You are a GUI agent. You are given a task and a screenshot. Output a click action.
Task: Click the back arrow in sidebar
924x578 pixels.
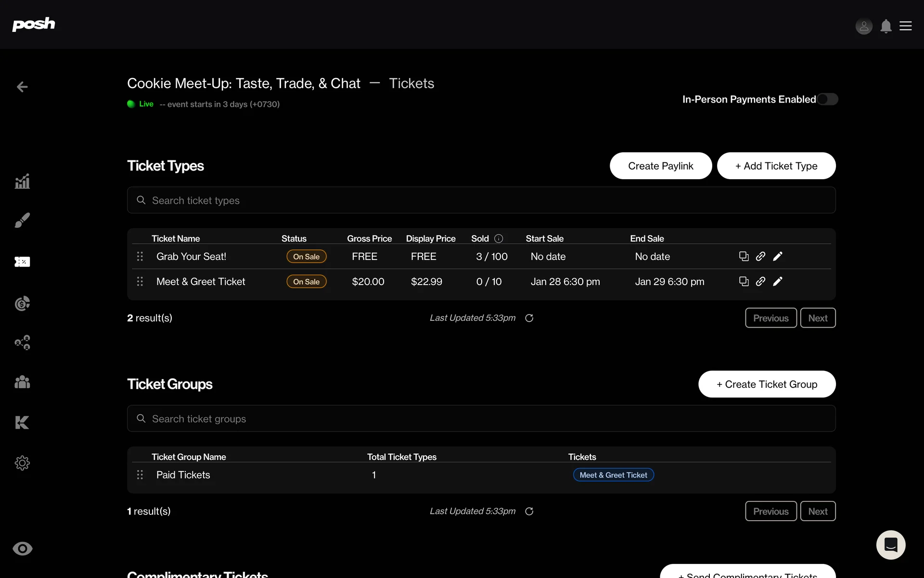tap(22, 87)
